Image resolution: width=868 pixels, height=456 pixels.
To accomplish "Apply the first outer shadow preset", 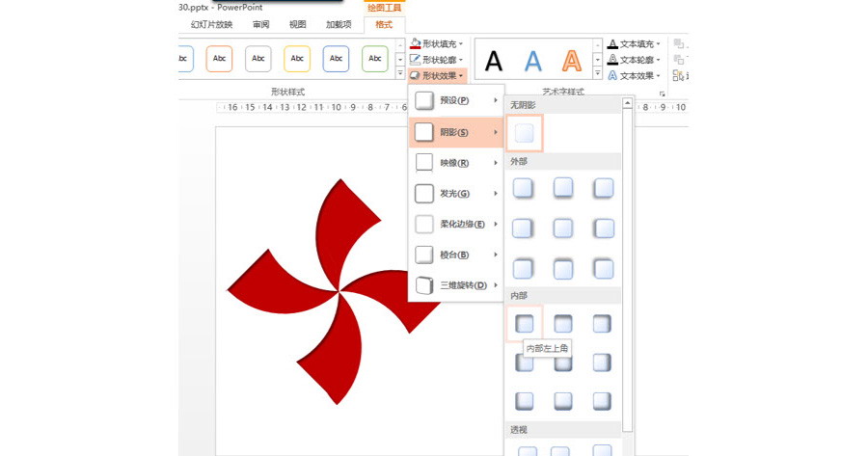I will [x=524, y=188].
